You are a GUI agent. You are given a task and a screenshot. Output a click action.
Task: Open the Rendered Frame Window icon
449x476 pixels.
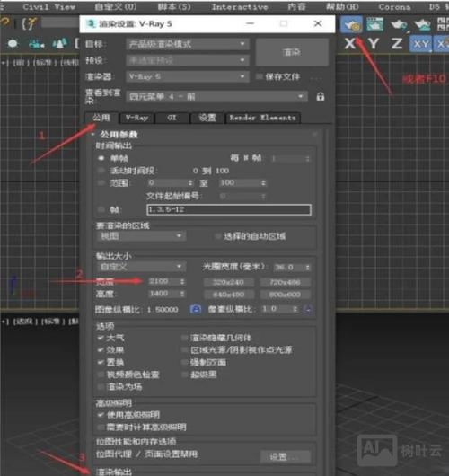point(374,24)
